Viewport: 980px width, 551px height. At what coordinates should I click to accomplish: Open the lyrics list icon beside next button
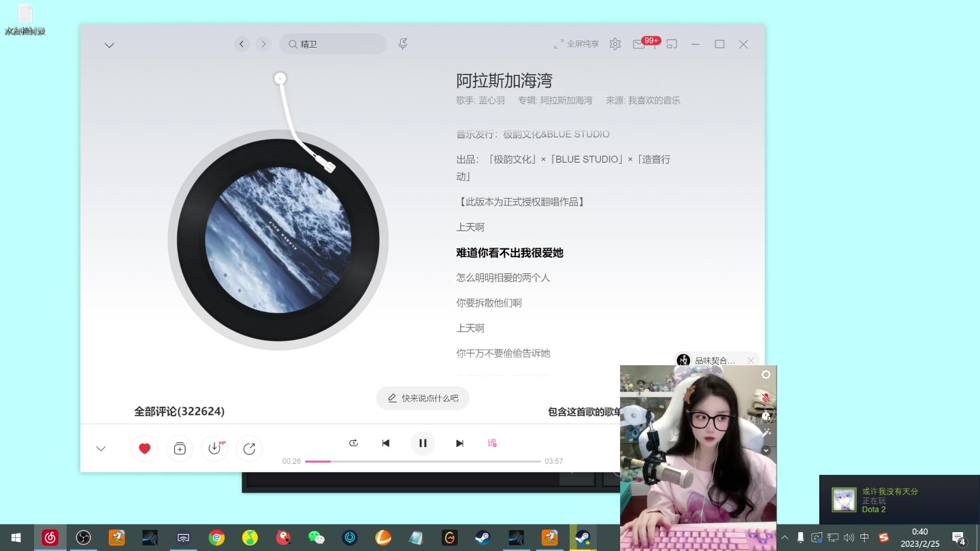(492, 443)
